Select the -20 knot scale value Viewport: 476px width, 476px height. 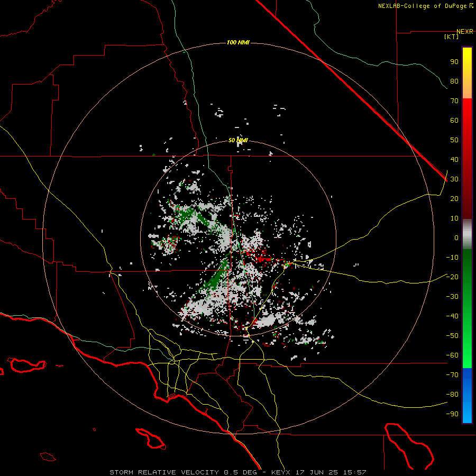(452, 277)
